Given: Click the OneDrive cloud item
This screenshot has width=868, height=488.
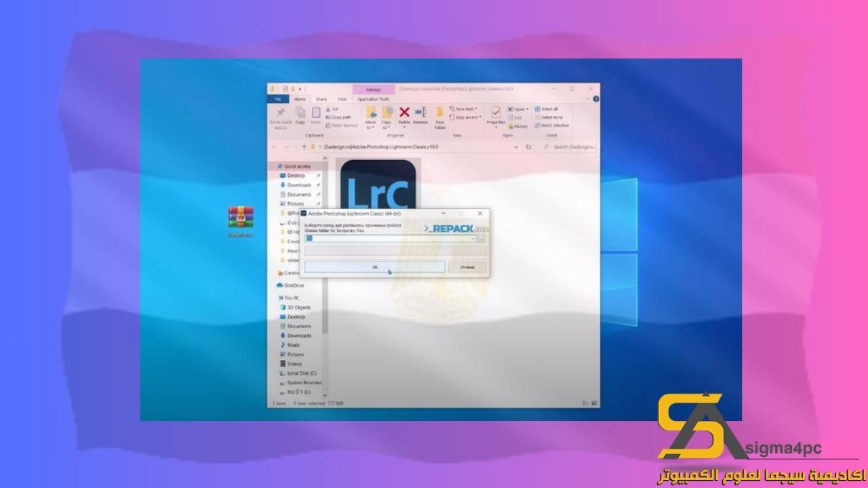Looking at the screenshot, I should click(292, 285).
